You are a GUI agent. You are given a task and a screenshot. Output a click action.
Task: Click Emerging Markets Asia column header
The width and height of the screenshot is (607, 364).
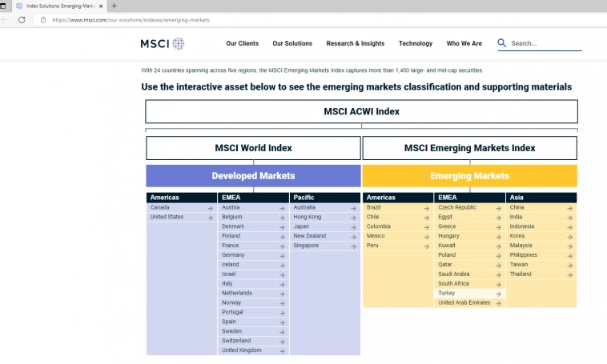(x=541, y=198)
